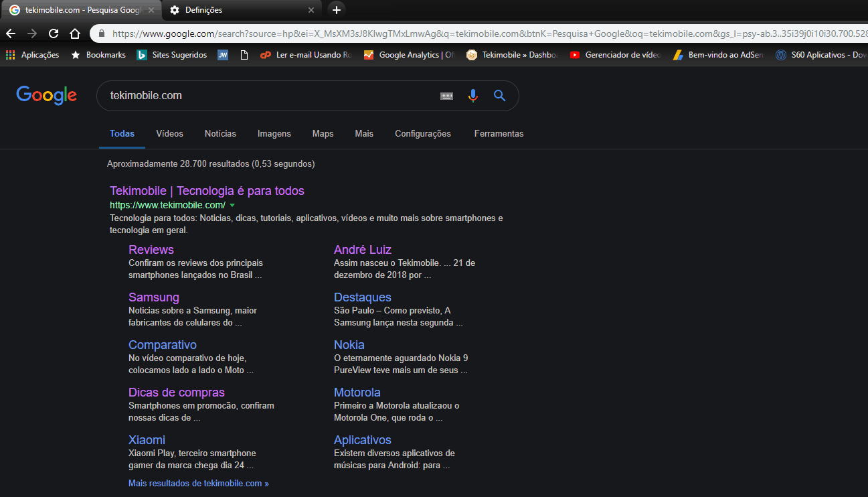This screenshot has width=868, height=497.
Task: Click the browser forward arrow
Action: (32, 33)
